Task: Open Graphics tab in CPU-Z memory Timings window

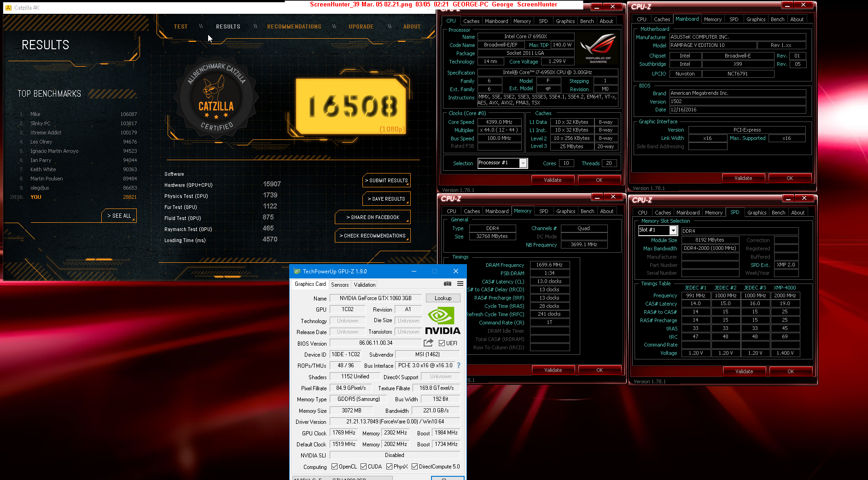Action: coord(565,211)
